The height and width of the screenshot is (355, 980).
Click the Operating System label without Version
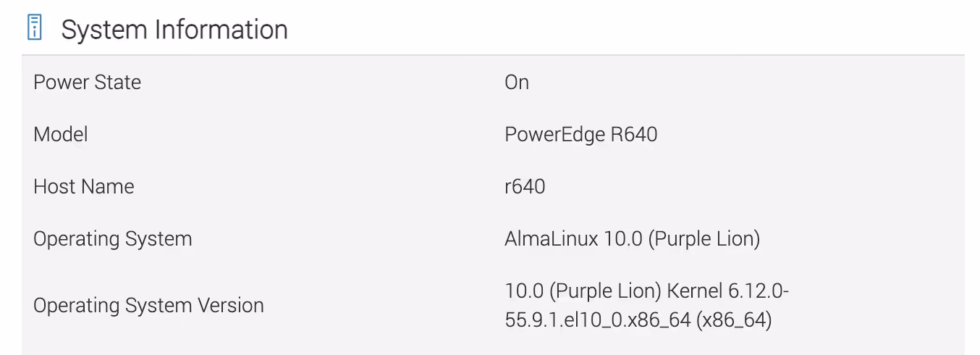[x=113, y=238]
